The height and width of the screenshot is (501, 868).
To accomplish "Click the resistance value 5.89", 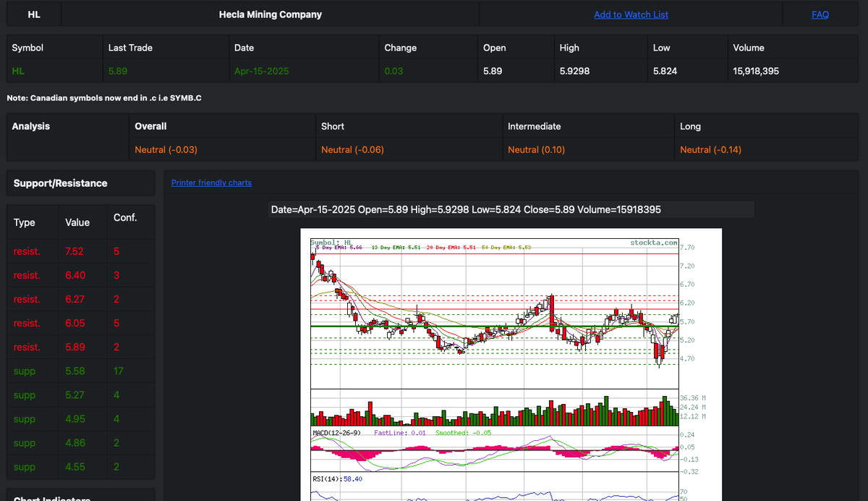I will point(75,347).
